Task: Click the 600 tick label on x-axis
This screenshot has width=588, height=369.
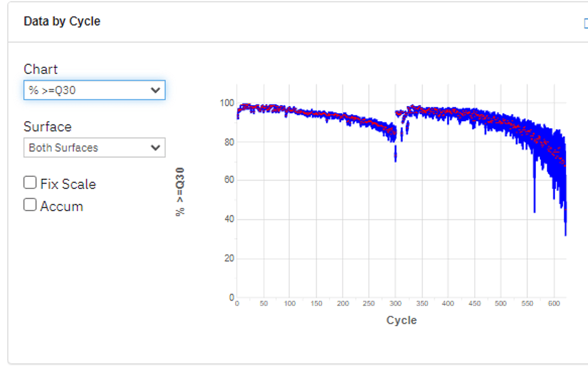Action: point(554,304)
